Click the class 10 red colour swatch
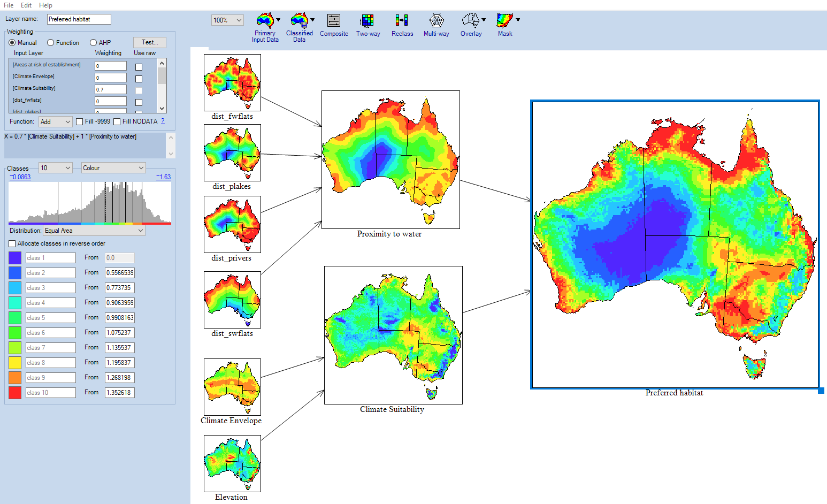The width and height of the screenshot is (827, 504). tap(15, 393)
